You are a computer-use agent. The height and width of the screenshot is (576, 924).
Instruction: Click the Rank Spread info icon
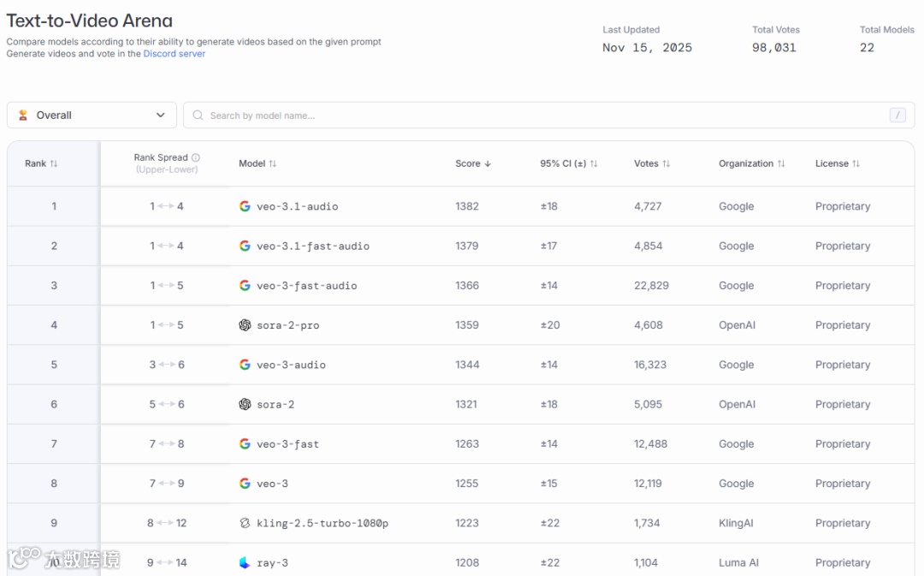pos(196,157)
